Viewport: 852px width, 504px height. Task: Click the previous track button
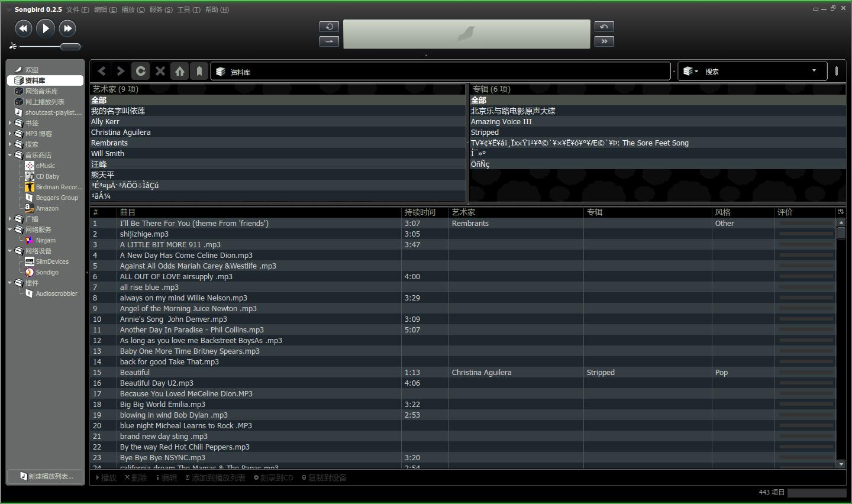coord(23,28)
